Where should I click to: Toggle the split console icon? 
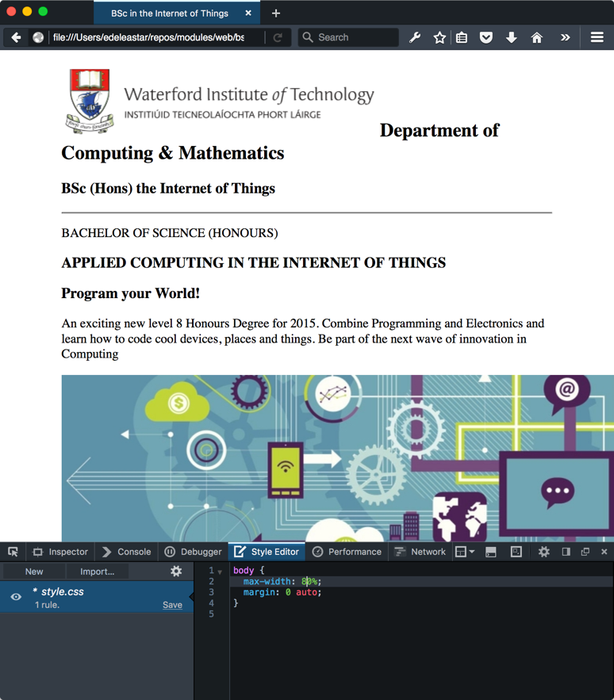pyautogui.click(x=491, y=552)
